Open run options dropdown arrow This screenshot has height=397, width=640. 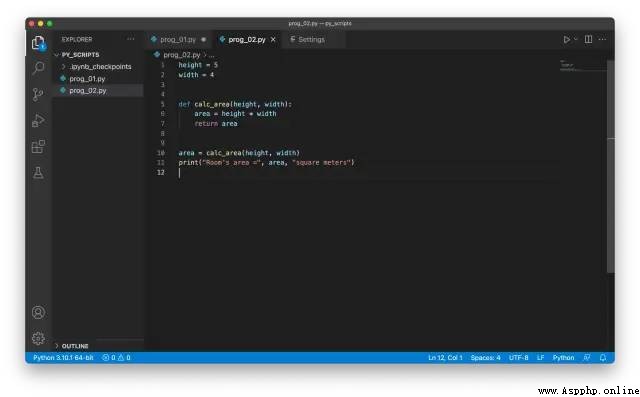tap(576, 39)
